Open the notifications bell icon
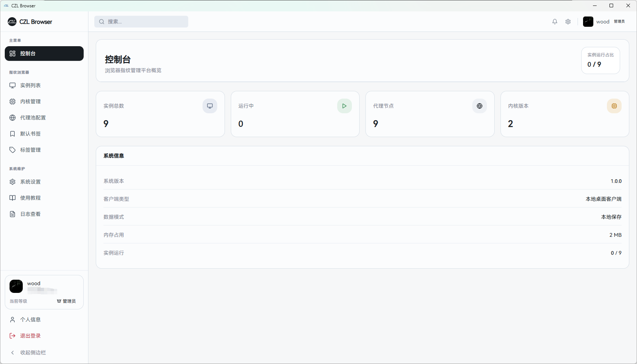Screen dimensions: 637x364 555,22
